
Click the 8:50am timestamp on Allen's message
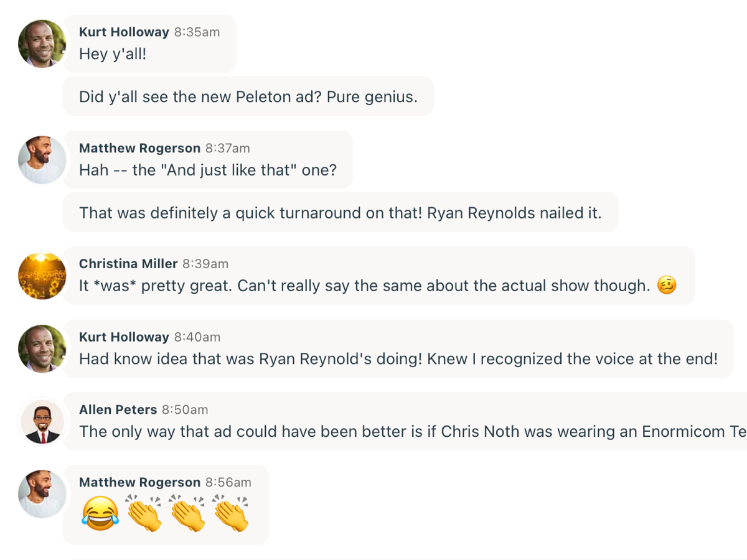(185, 409)
